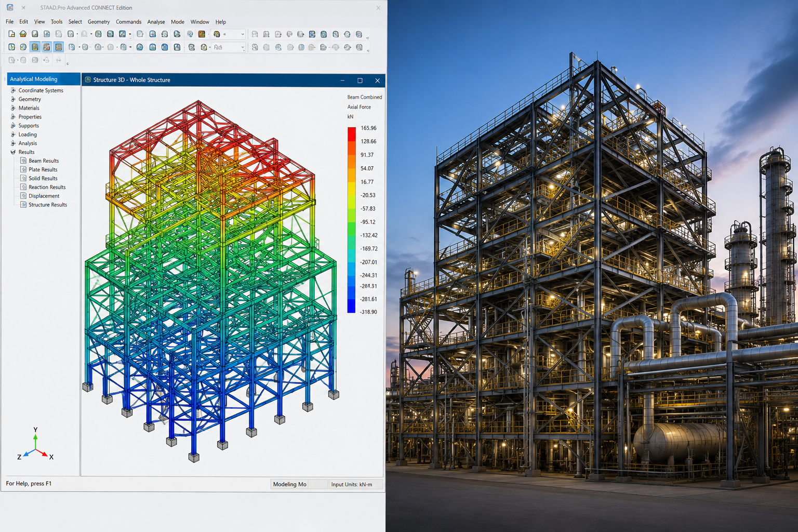This screenshot has height=532, width=798.
Task: Collapse the Results tree node
Action: [13, 152]
